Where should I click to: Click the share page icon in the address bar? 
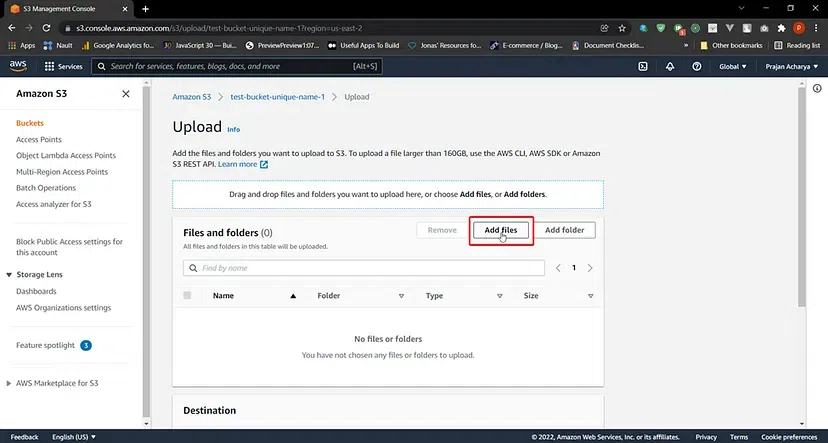605,28
